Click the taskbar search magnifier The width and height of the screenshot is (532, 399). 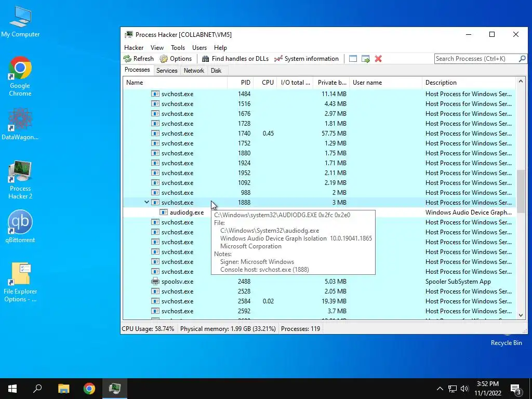[x=37, y=389]
